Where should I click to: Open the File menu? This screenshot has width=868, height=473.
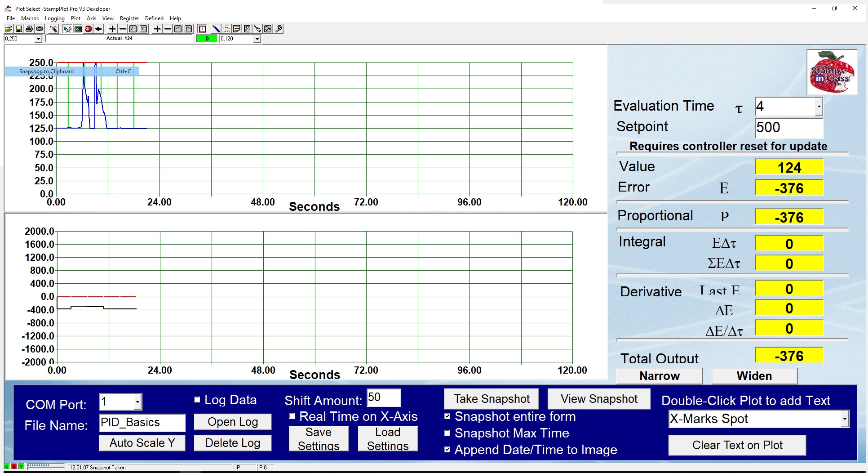tap(11, 18)
